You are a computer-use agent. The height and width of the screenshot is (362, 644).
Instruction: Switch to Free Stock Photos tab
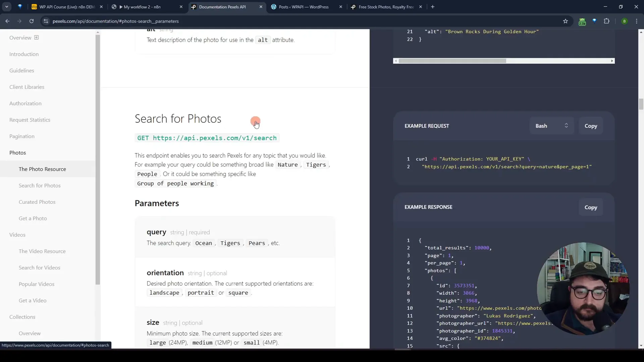click(386, 7)
